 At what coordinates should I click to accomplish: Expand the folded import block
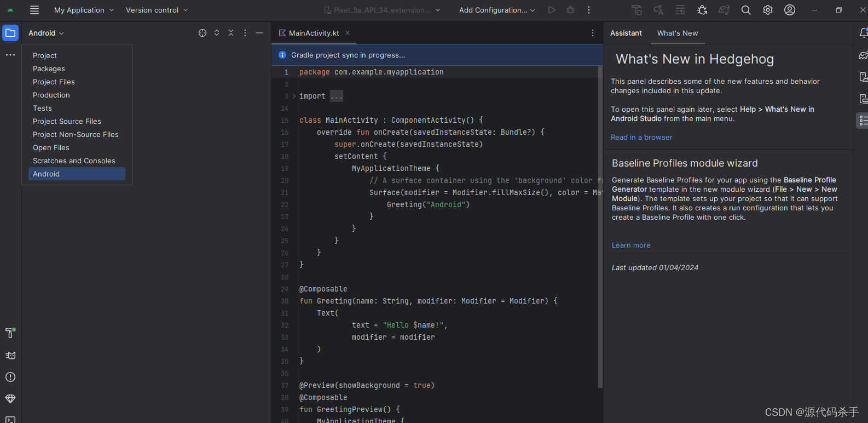pos(294,96)
